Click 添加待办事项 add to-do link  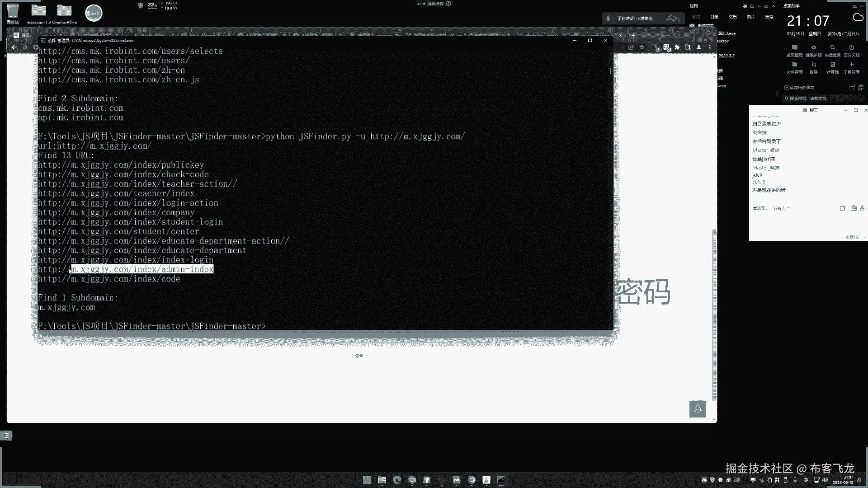click(799, 88)
